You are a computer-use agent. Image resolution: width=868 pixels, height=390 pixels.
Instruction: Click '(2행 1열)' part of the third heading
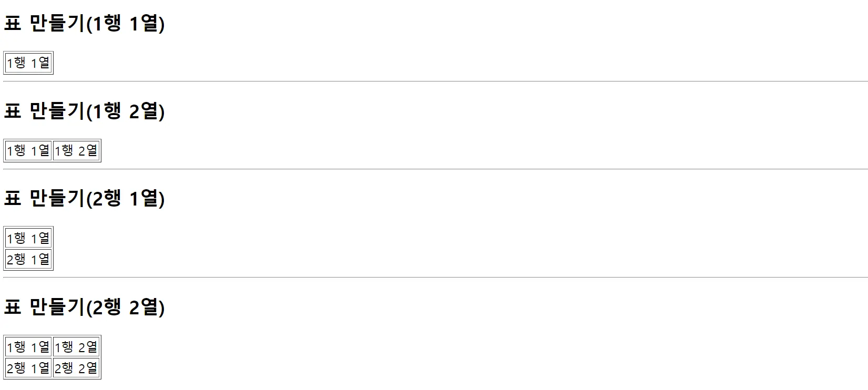click(125, 198)
